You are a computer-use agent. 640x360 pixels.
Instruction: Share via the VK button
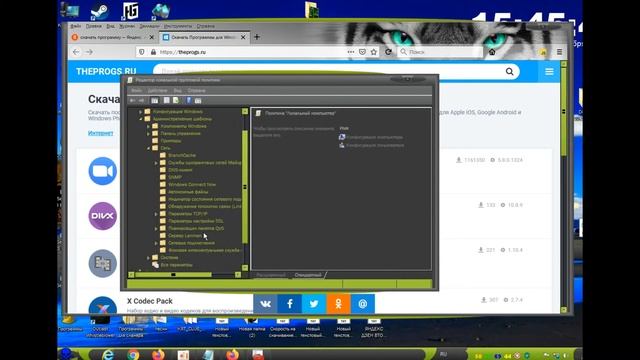coord(265,304)
